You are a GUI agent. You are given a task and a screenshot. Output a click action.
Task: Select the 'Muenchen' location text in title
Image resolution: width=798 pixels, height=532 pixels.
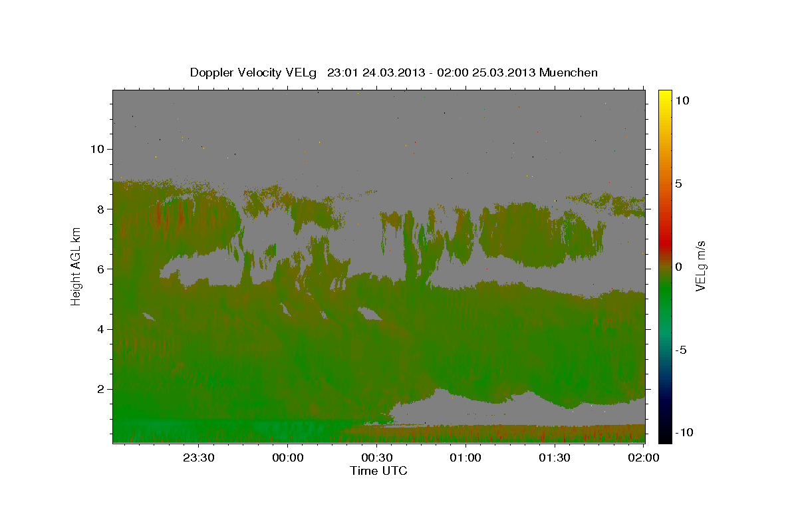[x=569, y=73]
